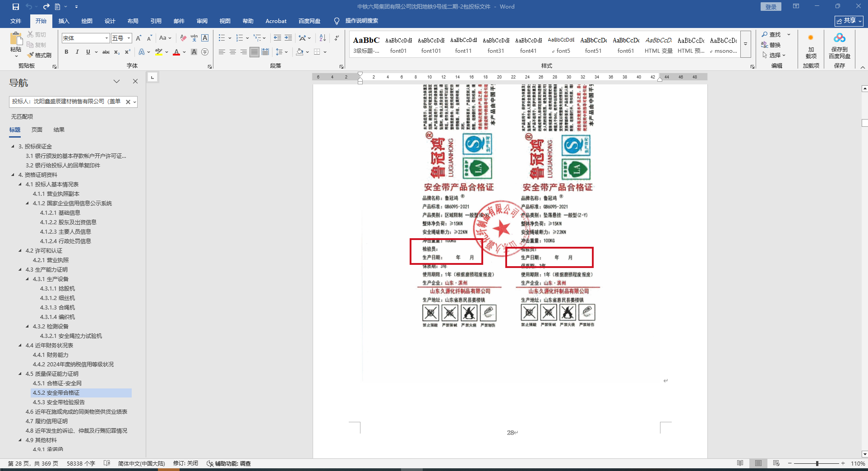Image resolution: width=868 pixels, height=471 pixels.
Task: Decrease the paragraph indent
Action: (277, 38)
